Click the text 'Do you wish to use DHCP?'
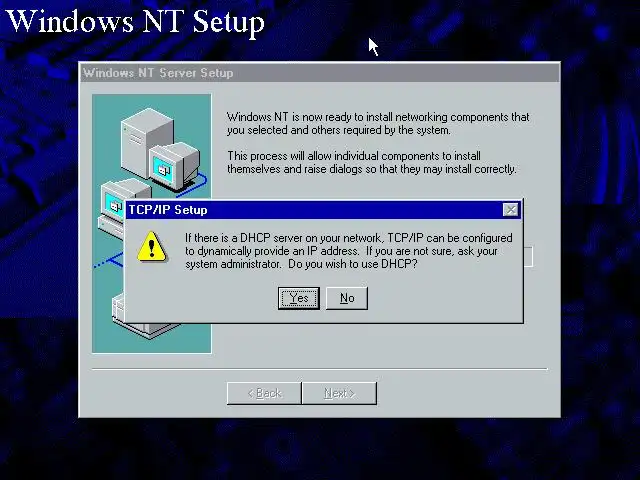The width and height of the screenshot is (640, 480). pyautogui.click(x=353, y=264)
